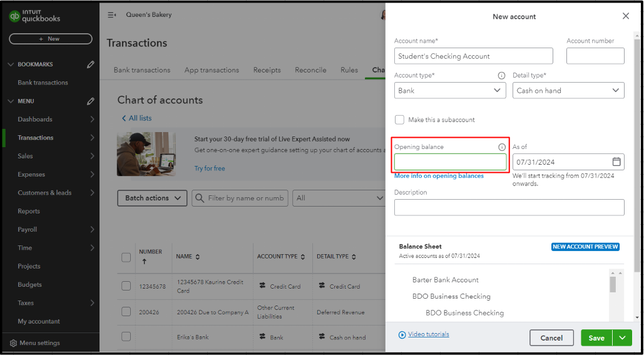Click the Time sidebar item chevron
The height and width of the screenshot is (355, 644).
[x=92, y=248]
